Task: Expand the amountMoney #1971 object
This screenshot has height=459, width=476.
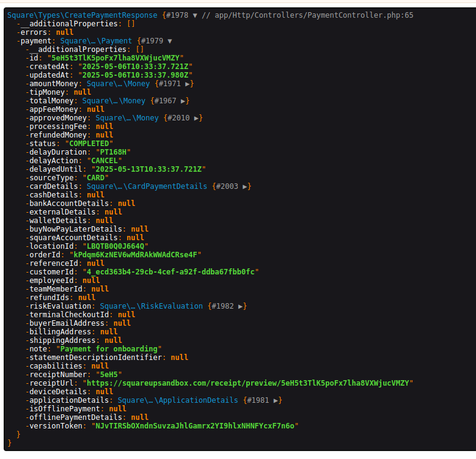Action: coord(188,84)
